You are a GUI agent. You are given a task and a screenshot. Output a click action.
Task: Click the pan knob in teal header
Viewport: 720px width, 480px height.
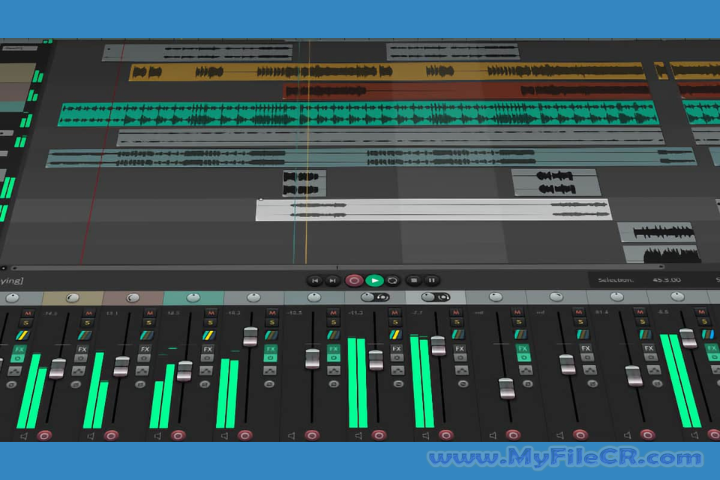point(193,298)
